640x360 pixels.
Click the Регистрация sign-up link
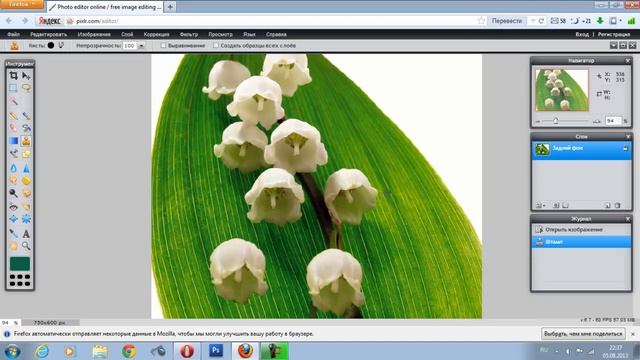614,34
